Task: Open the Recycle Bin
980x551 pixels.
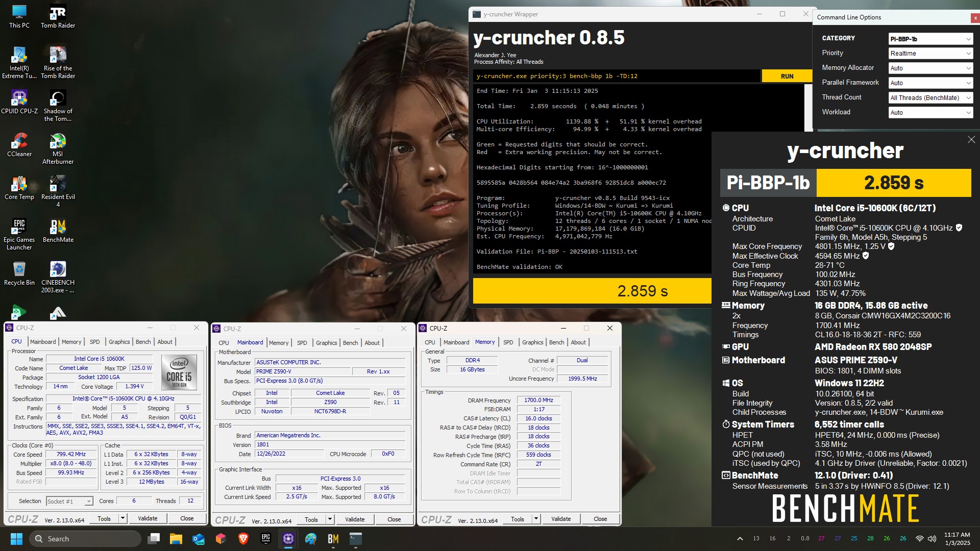Action: 19,273
